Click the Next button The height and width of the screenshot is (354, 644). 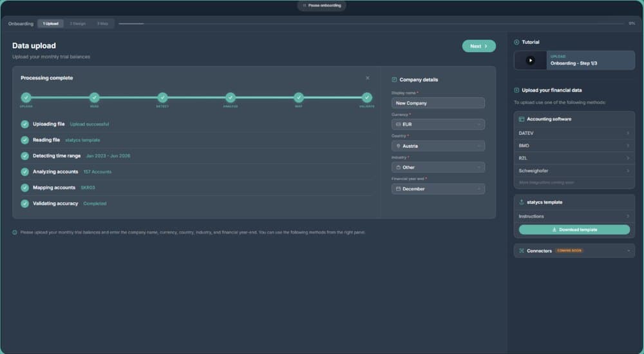pyautogui.click(x=479, y=46)
